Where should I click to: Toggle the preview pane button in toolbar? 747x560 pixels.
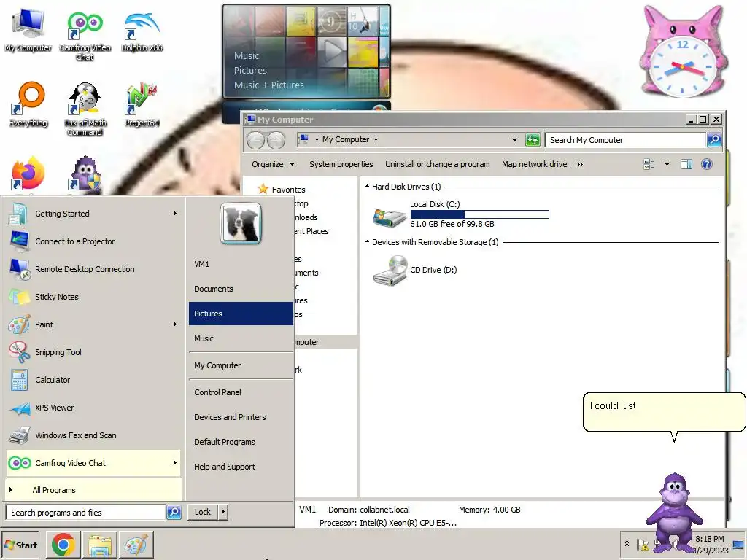click(x=686, y=164)
